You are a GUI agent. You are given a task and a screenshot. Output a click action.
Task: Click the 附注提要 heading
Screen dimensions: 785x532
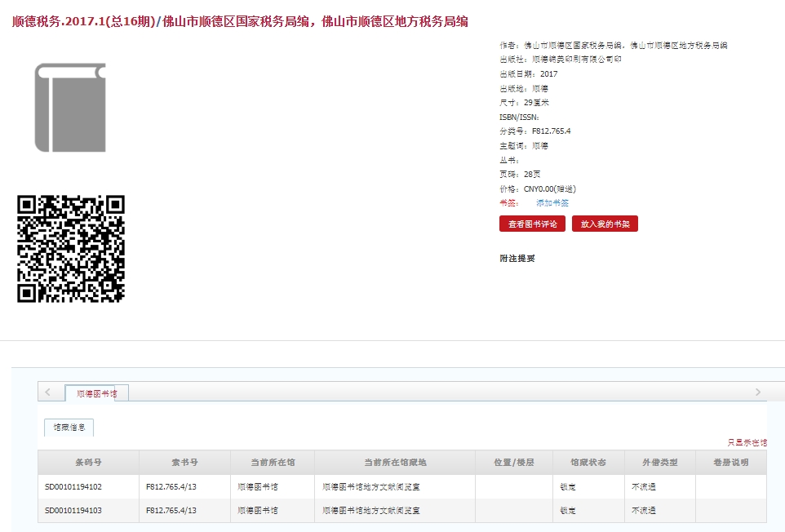[517, 258]
